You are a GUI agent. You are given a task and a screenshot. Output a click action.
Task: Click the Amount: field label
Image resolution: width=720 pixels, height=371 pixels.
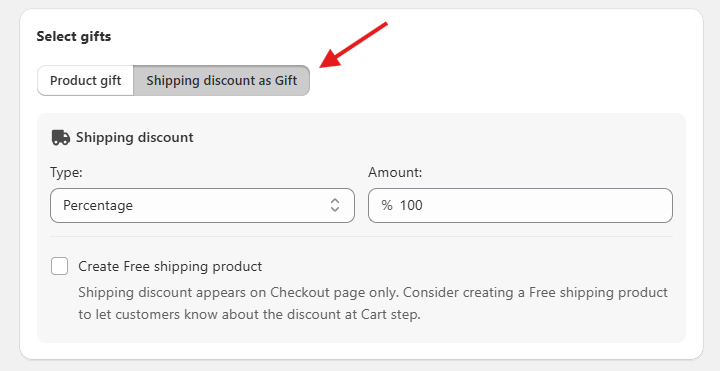click(x=395, y=173)
